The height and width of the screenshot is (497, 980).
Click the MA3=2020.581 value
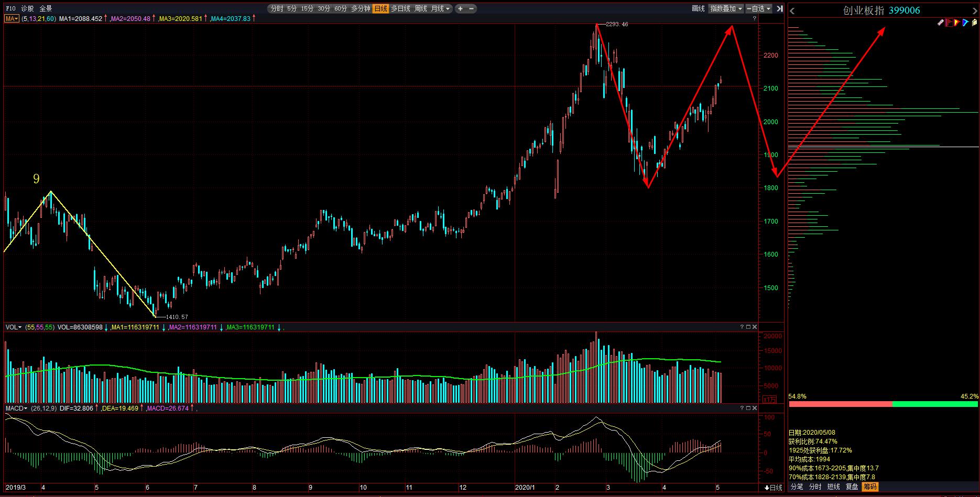coord(180,18)
